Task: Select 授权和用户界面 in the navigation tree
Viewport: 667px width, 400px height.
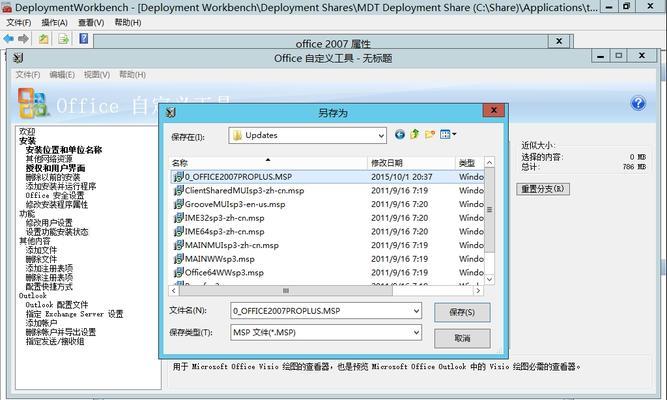Action: pyautogui.click(x=55, y=168)
